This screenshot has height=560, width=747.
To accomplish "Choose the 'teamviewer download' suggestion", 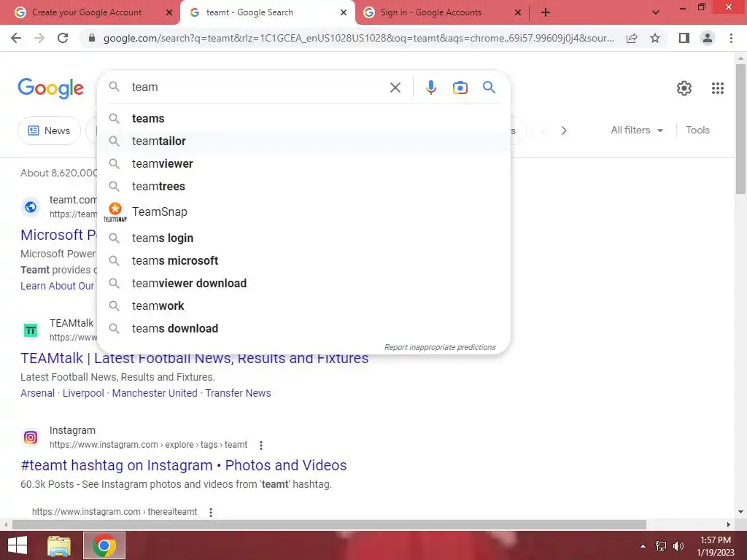I will click(303, 284).
